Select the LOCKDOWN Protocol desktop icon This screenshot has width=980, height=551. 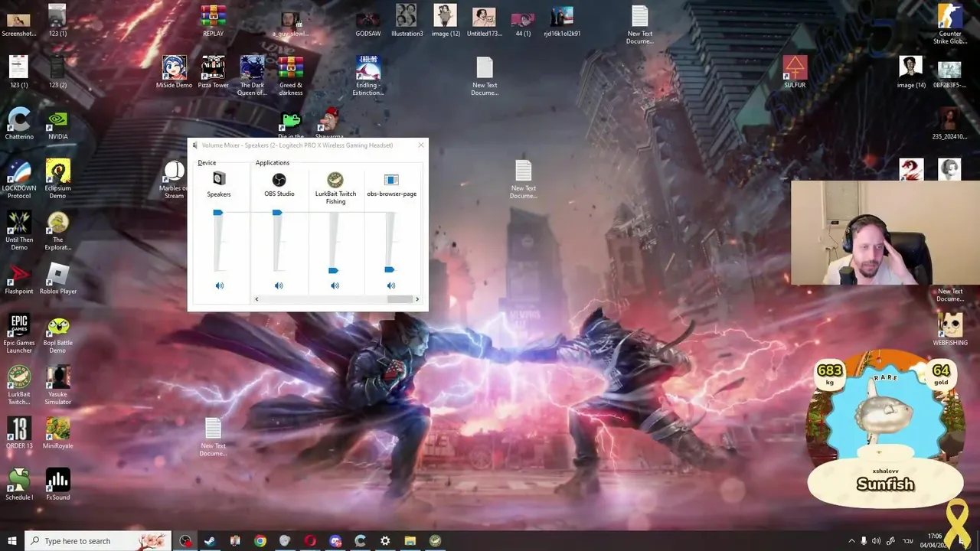pyautogui.click(x=19, y=179)
